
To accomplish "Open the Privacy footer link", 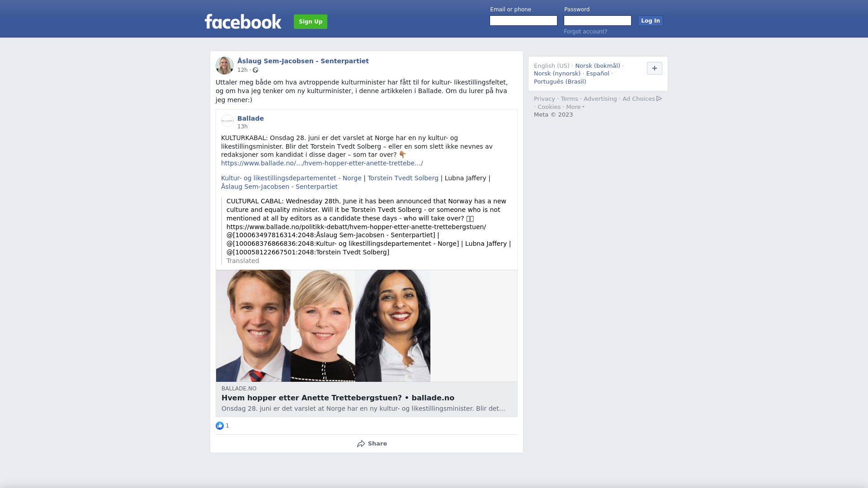I will coord(544,99).
